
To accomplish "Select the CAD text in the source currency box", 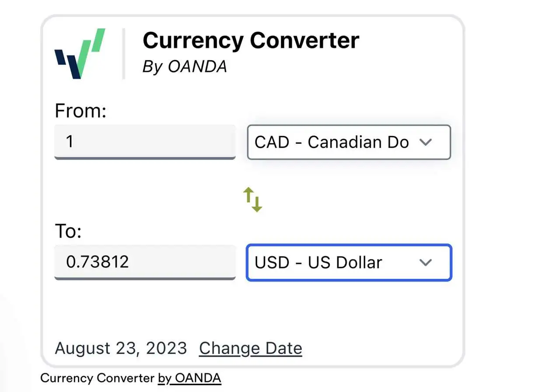I will coord(272,142).
